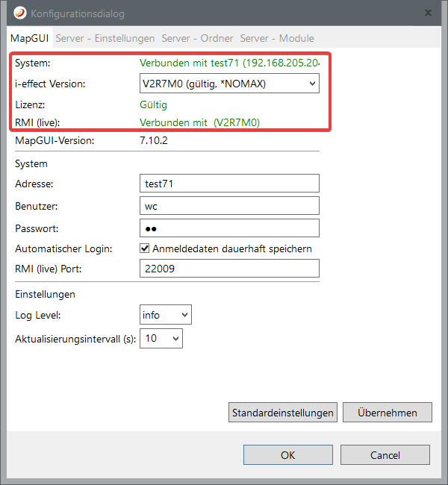Expand the Aktualisierungsintervall dropdown

tap(161, 339)
